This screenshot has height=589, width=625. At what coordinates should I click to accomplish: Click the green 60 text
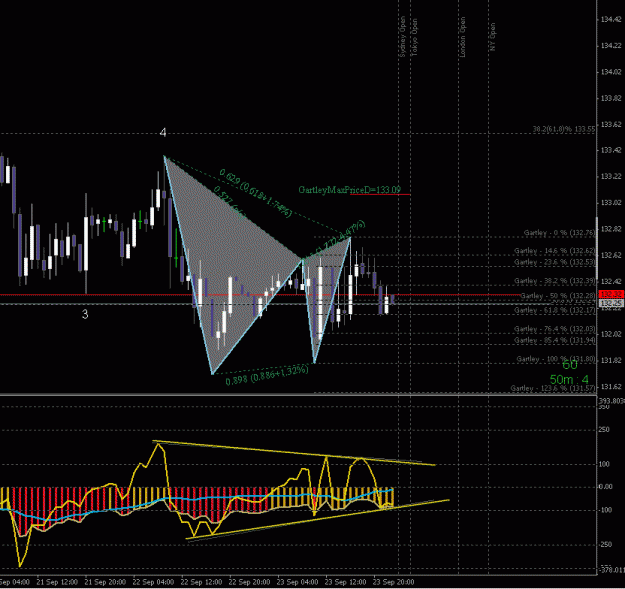[x=570, y=365]
